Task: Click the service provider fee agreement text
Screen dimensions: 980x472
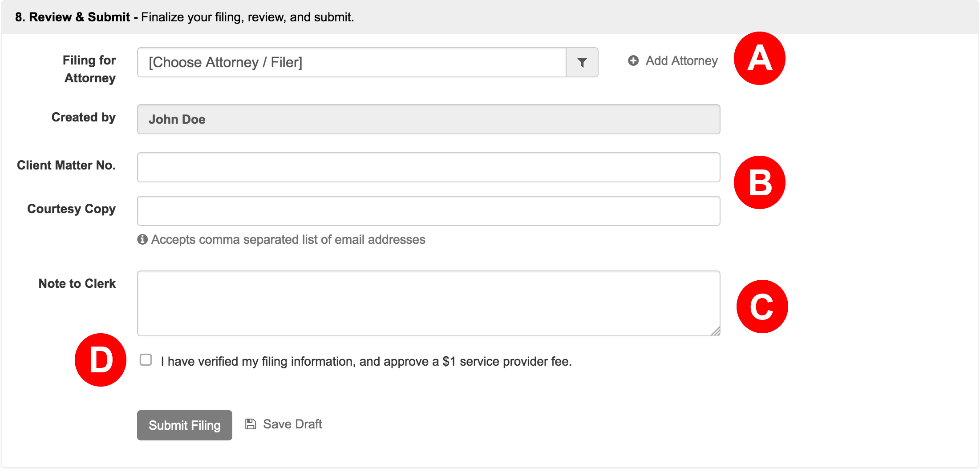Action: [x=366, y=361]
